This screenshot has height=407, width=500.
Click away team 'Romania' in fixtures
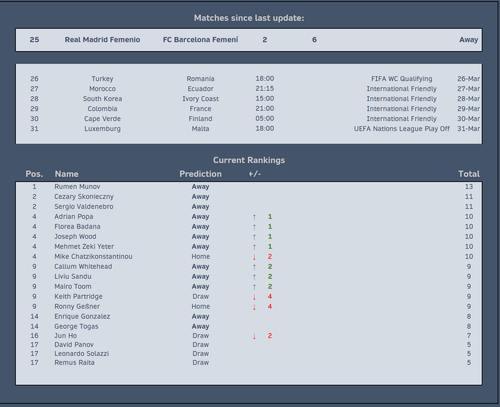[x=200, y=79]
